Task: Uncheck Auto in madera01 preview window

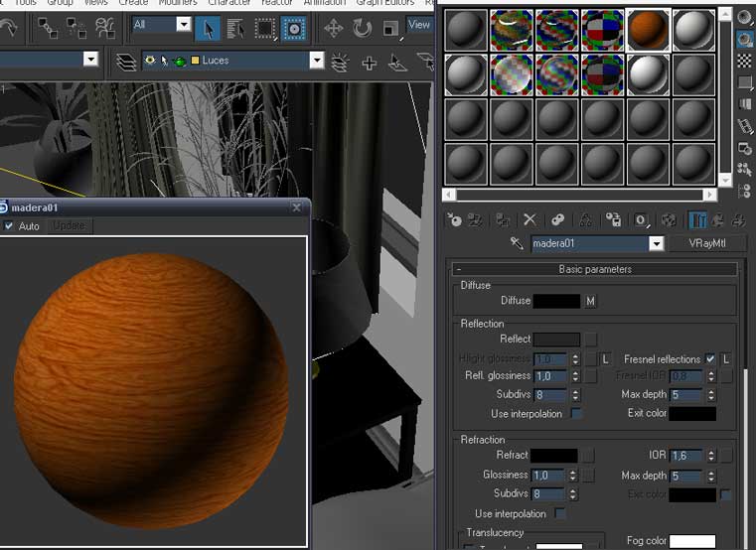Action: pos(9,225)
